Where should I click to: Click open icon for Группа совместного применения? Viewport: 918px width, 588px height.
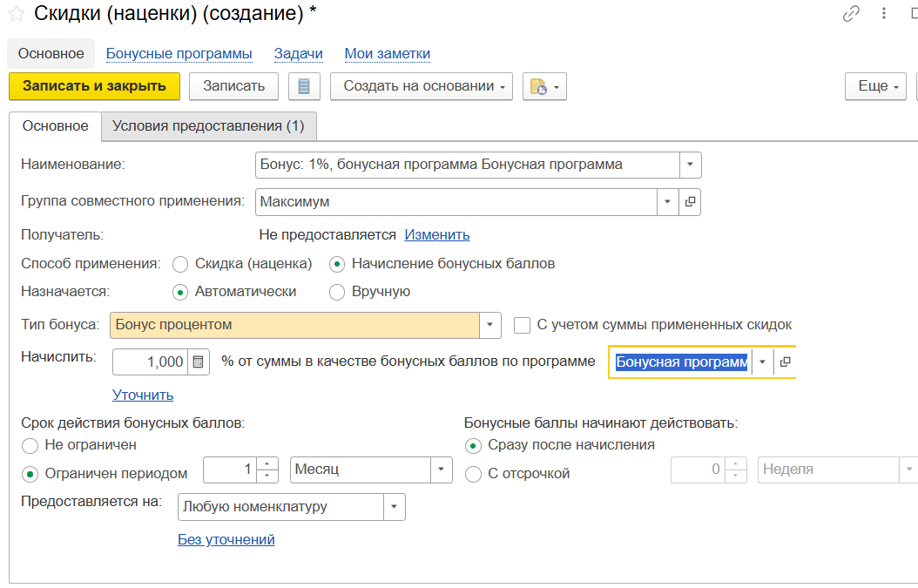pyautogui.click(x=690, y=202)
